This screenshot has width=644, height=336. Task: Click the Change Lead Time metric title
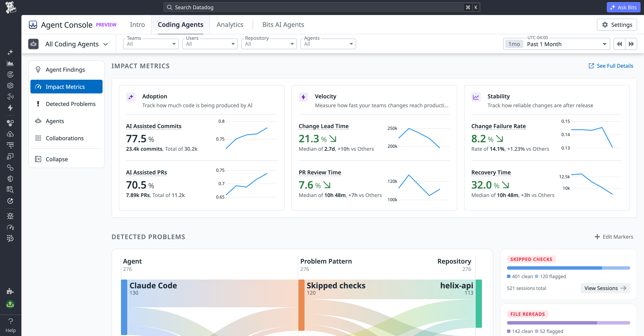click(323, 126)
